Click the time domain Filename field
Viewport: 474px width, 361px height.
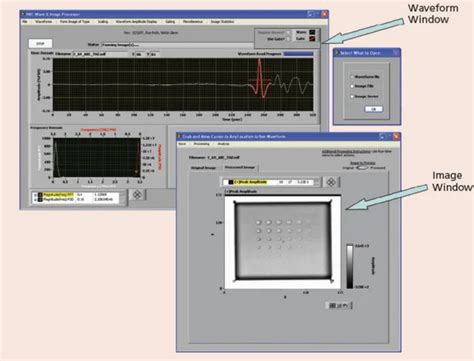point(100,54)
